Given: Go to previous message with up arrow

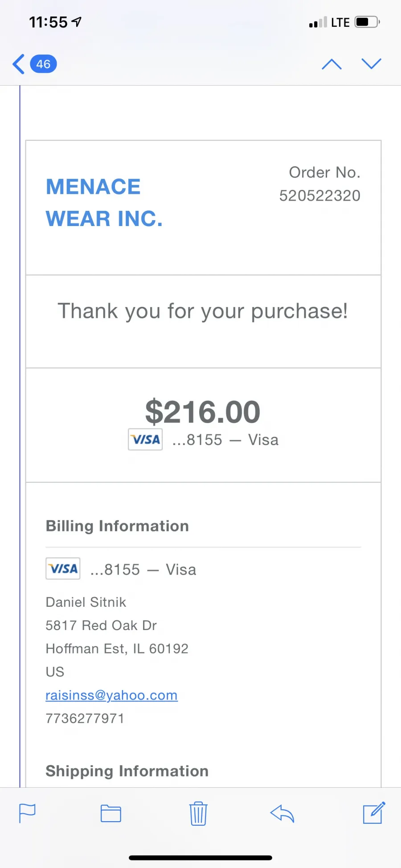Looking at the screenshot, I should 331,64.
